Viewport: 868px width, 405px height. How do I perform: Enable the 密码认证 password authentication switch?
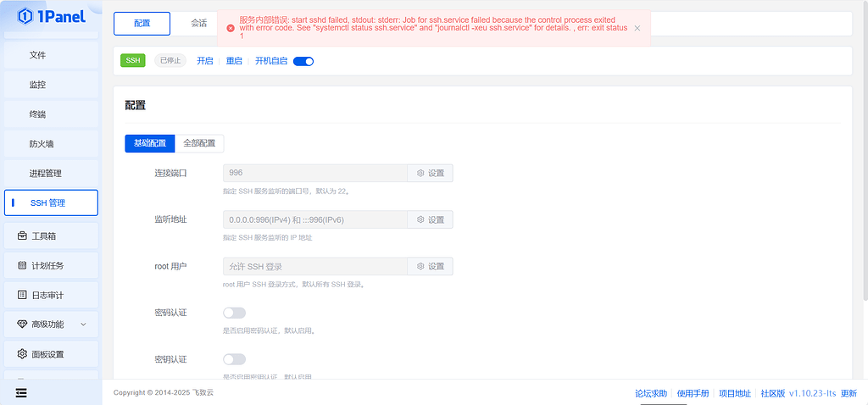(234, 313)
